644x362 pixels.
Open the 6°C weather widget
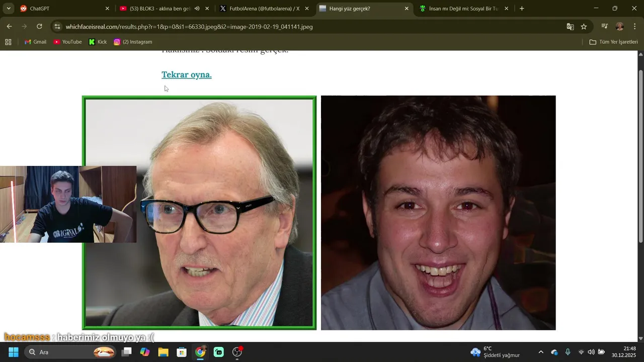pyautogui.click(x=495, y=352)
